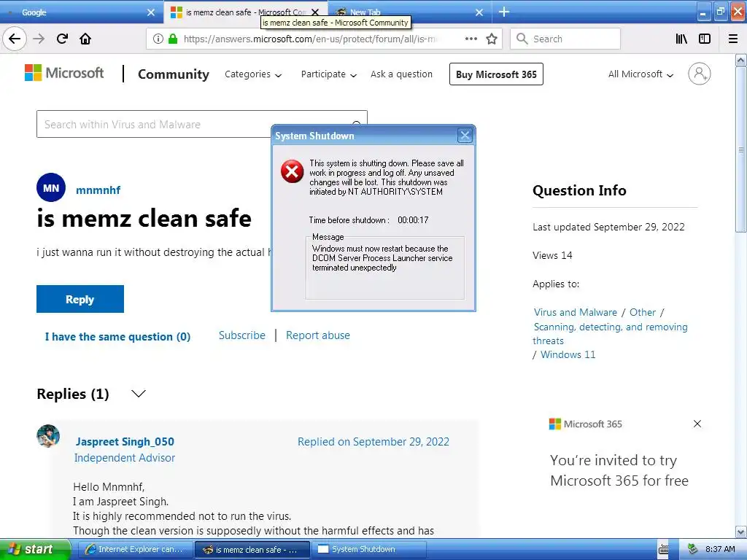Open the account sign-in avatar icon
The width and height of the screenshot is (747, 560).
700,74
